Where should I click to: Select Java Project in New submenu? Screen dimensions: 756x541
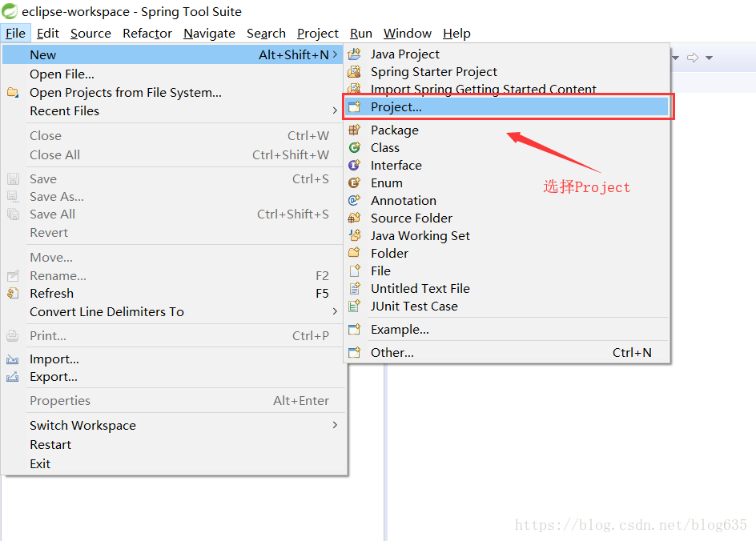pos(507,54)
